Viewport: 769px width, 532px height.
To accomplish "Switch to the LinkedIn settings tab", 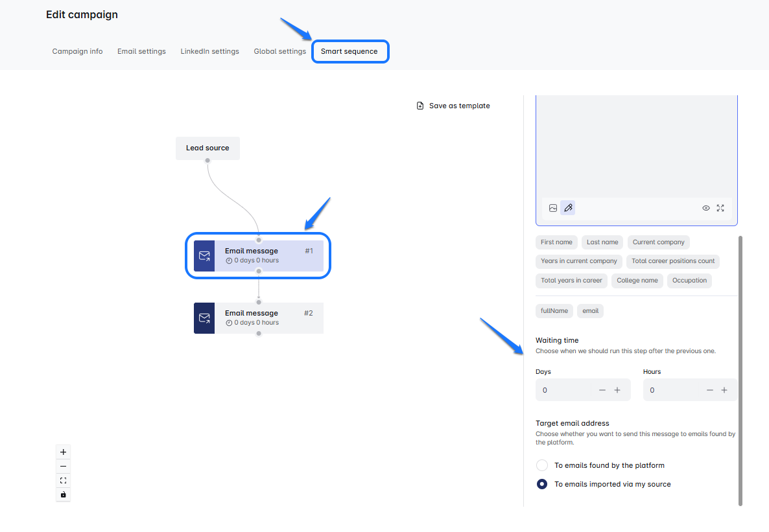I will coord(209,51).
